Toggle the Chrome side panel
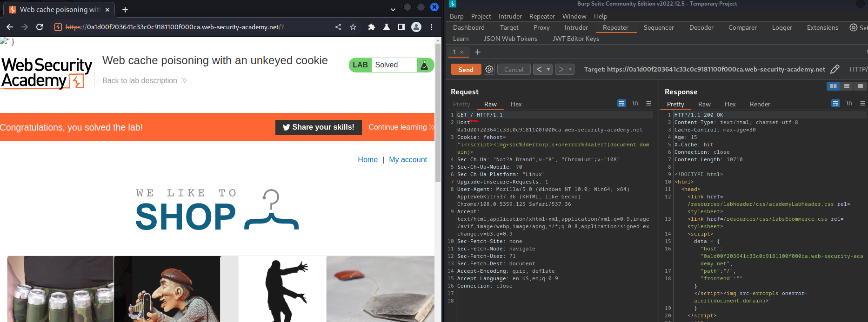Viewport: 868px width, 322px height. tap(401, 27)
